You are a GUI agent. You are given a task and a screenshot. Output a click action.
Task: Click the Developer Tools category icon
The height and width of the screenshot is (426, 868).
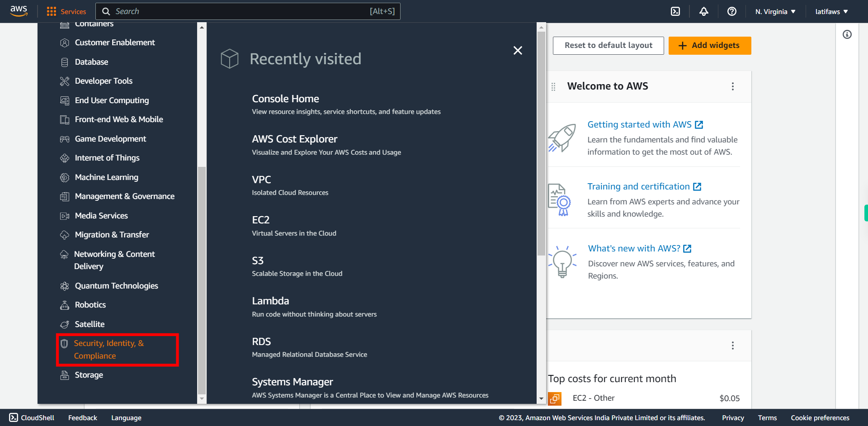[65, 81]
